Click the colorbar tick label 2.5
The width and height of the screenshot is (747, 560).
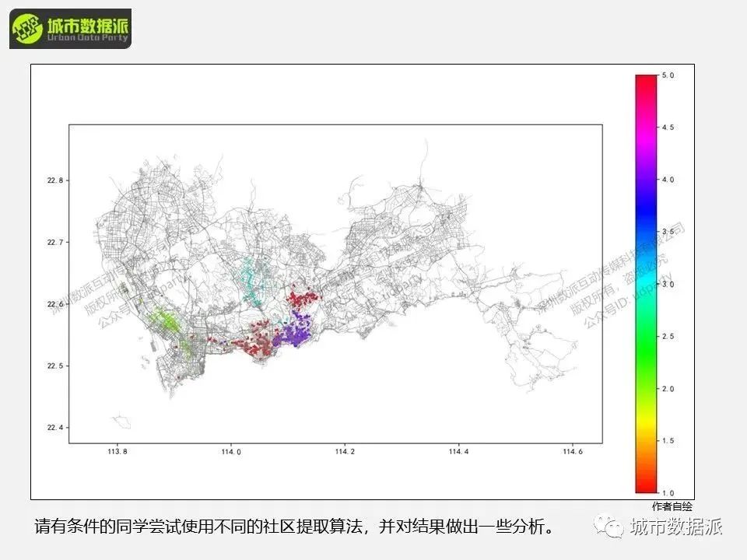point(668,336)
